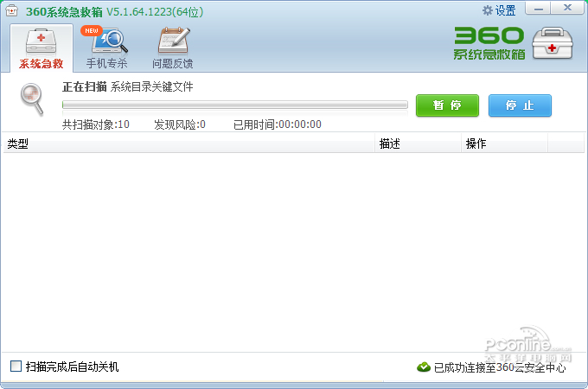
Task: Switch to the 手机专杀 tab label
Action: [107, 63]
